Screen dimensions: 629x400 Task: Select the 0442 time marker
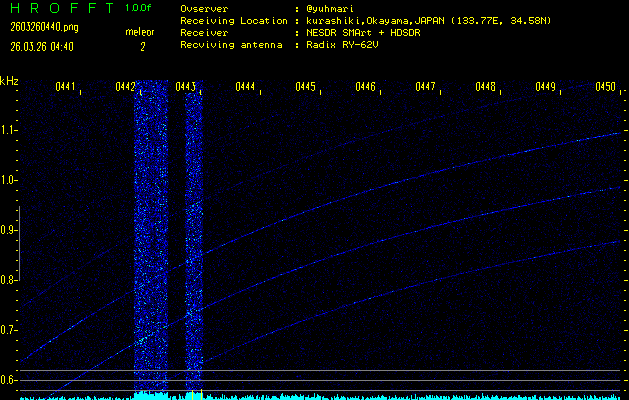point(126,87)
